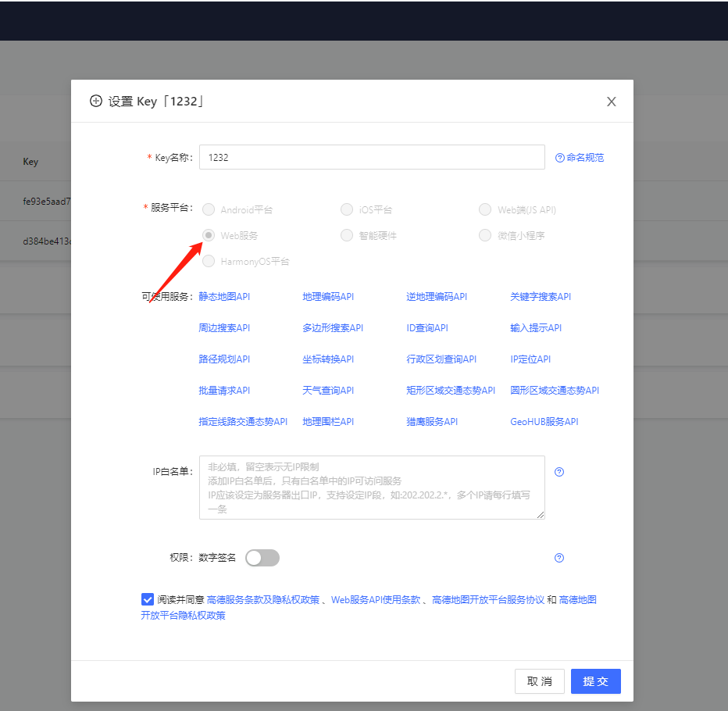Select the Web端(JS API) radio button
728x711 pixels.
485,209
